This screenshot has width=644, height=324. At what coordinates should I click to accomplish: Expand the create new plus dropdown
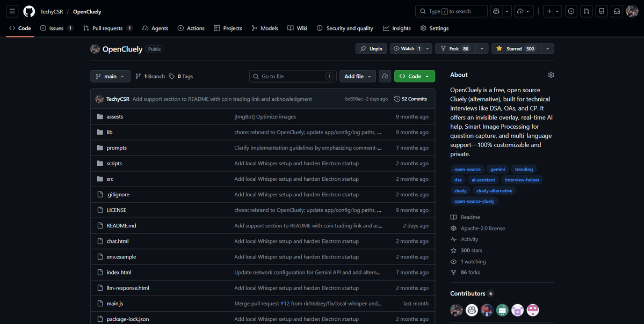click(552, 11)
